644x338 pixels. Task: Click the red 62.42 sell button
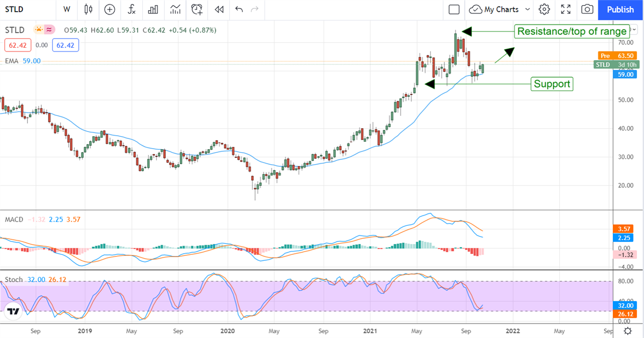click(x=19, y=46)
